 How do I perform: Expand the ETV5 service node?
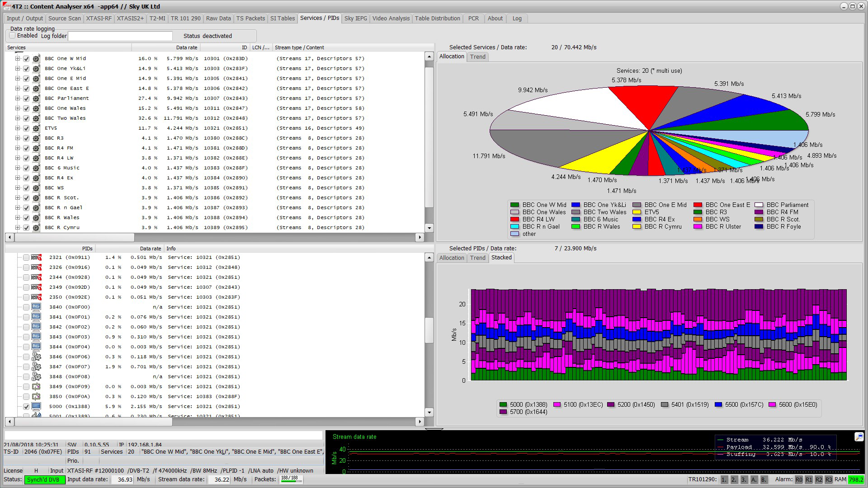19,128
